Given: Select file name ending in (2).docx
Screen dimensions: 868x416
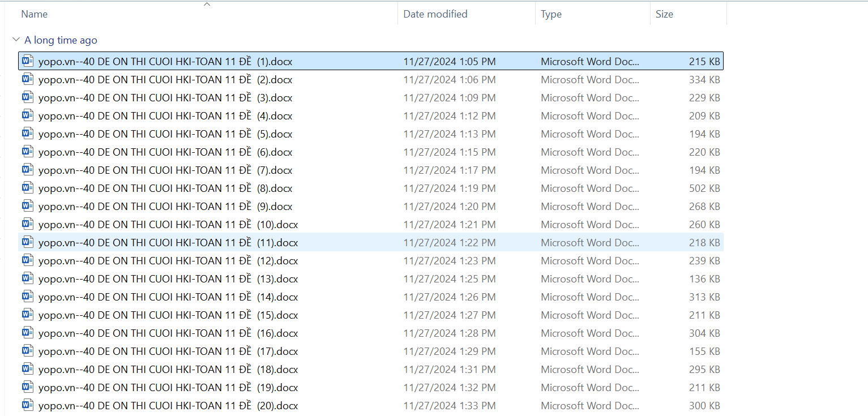Looking at the screenshot, I should [165, 80].
